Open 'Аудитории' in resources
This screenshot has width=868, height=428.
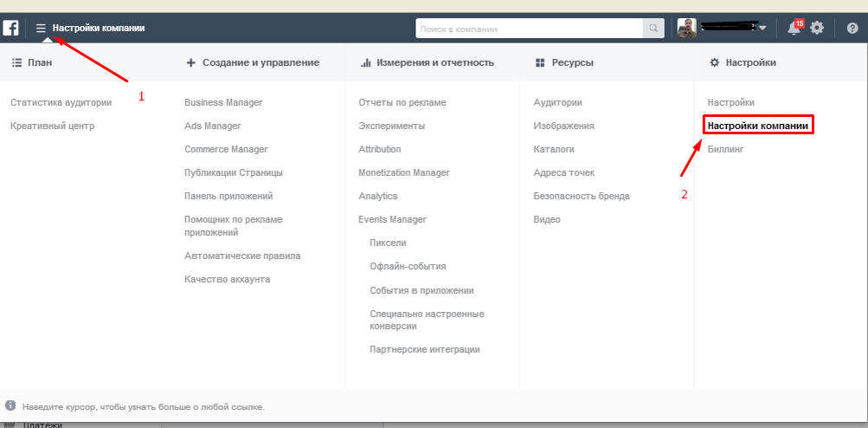[558, 102]
